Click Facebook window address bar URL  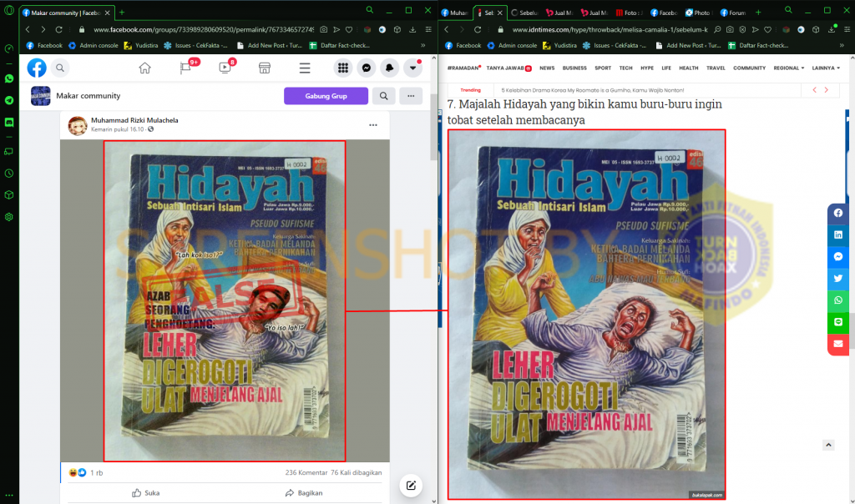(x=204, y=29)
